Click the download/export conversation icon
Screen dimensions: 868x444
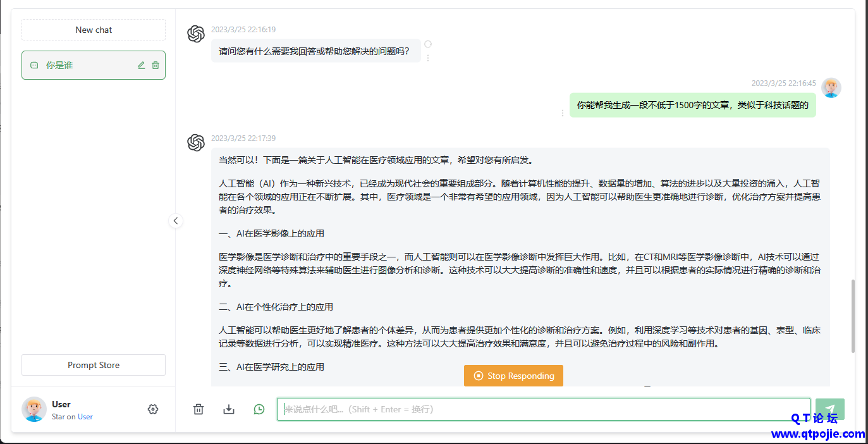click(x=229, y=409)
